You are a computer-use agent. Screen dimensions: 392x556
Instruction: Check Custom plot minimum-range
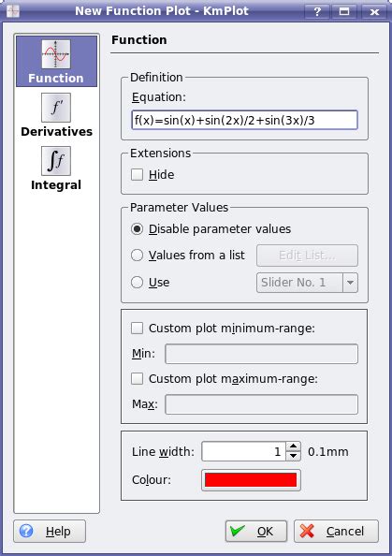[138, 328]
